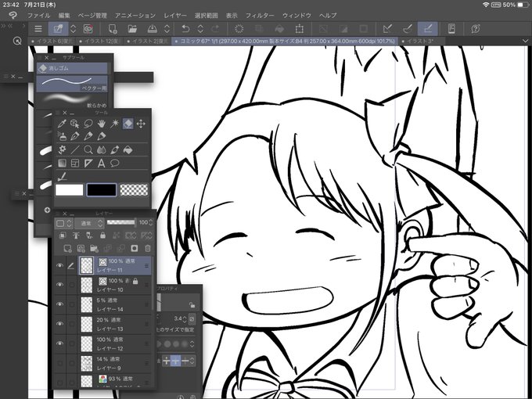Select the Eyedropper tool in tool palette
This screenshot has width=532, height=399.
coord(61,124)
